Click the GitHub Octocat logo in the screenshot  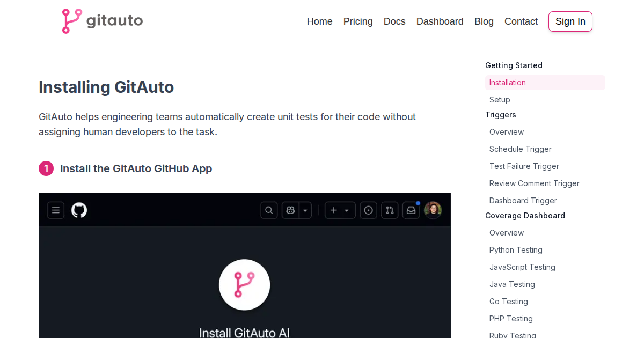[79, 210]
